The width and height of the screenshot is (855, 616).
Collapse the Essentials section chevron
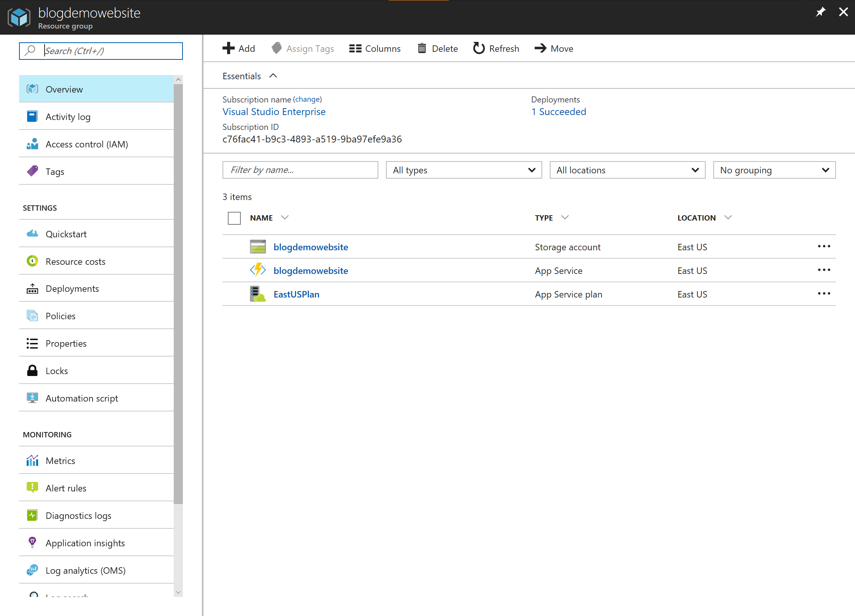pos(273,76)
